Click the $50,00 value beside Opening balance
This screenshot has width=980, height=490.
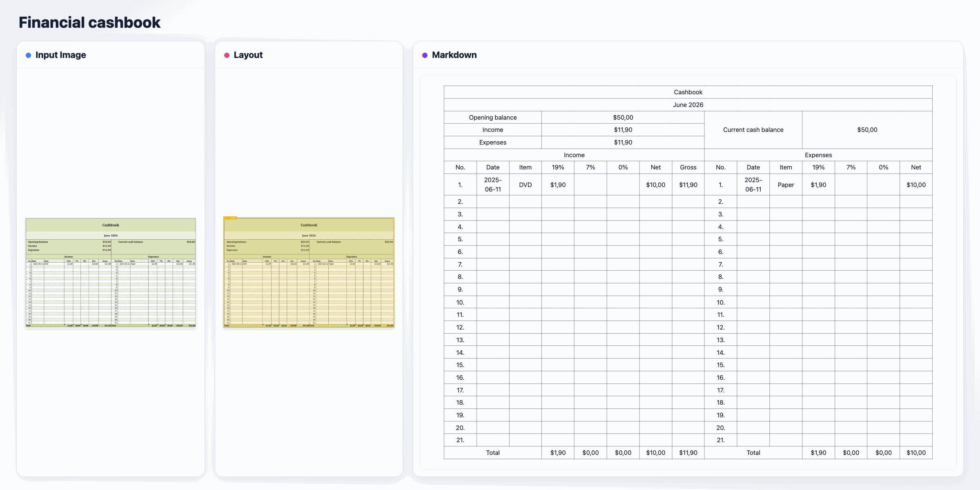pyautogui.click(x=623, y=118)
